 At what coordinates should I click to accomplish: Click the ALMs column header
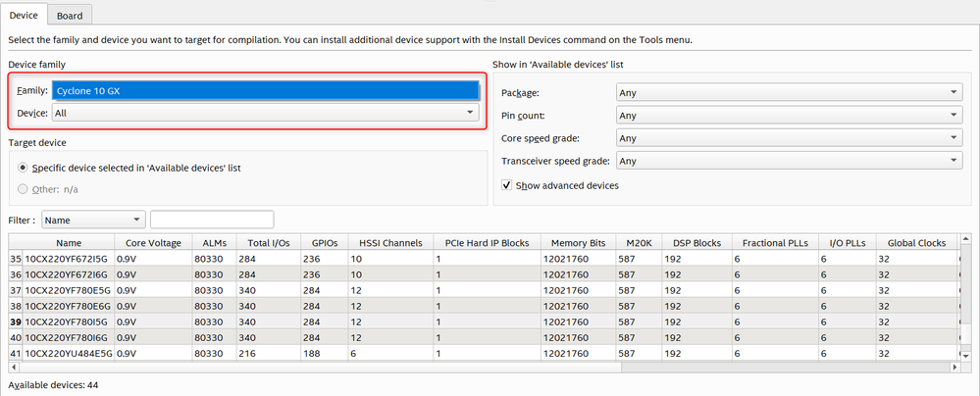214,242
